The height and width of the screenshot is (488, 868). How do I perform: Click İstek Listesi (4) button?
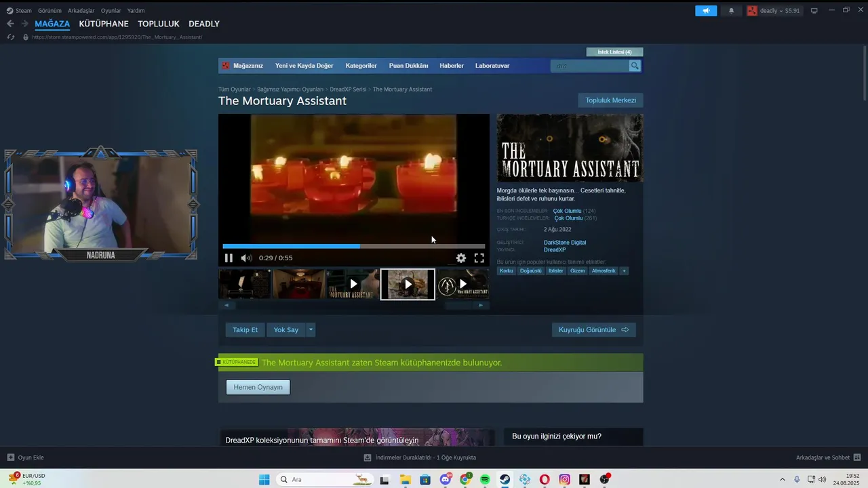pyautogui.click(x=614, y=52)
